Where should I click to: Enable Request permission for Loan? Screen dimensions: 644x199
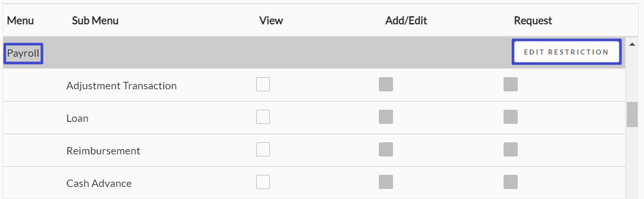510,117
